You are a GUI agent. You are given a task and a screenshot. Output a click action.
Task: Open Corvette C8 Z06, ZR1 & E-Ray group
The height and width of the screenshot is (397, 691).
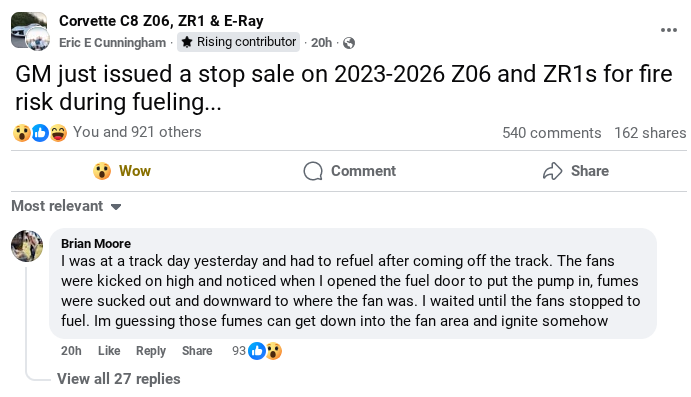coord(161,21)
